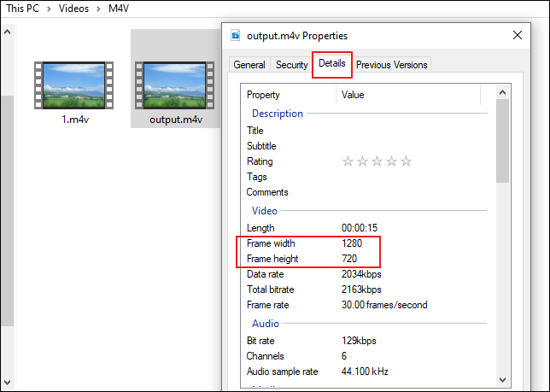Click the 1.m4v file name label
This screenshot has width=550, height=392.
75,120
